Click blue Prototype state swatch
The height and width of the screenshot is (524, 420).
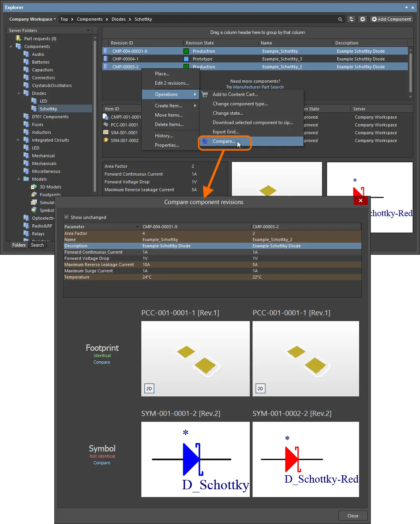click(186, 59)
